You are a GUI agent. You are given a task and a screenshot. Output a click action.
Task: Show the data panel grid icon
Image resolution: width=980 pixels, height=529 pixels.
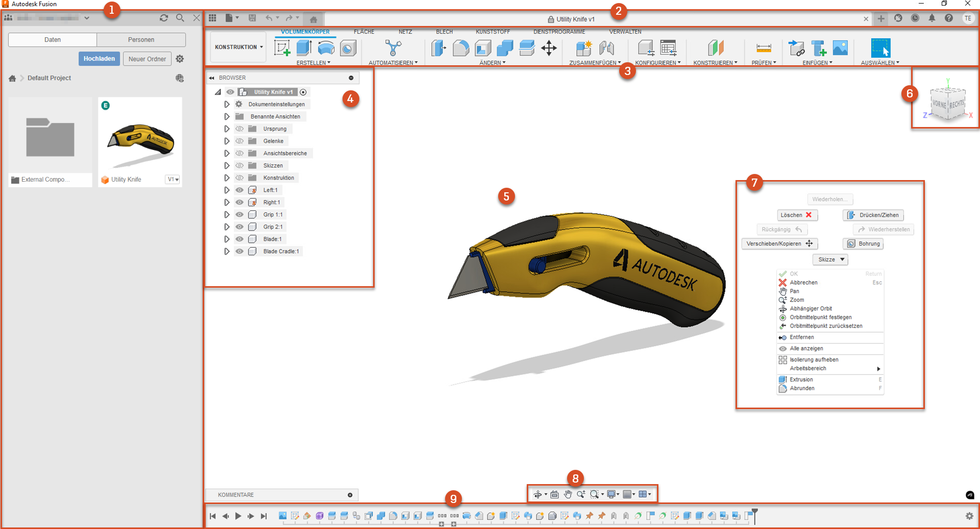212,18
